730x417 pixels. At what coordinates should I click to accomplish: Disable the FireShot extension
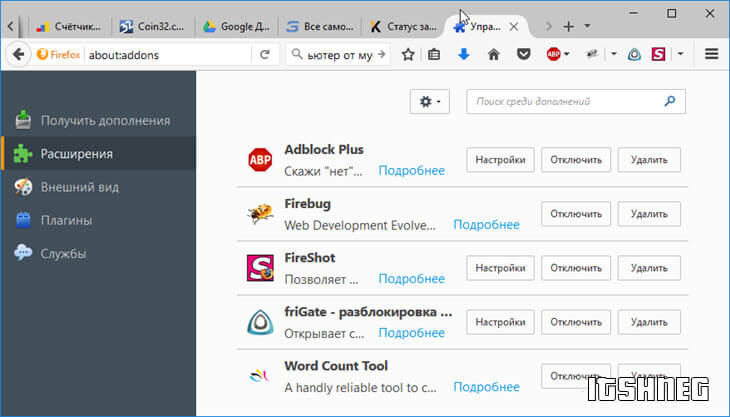[x=575, y=268]
